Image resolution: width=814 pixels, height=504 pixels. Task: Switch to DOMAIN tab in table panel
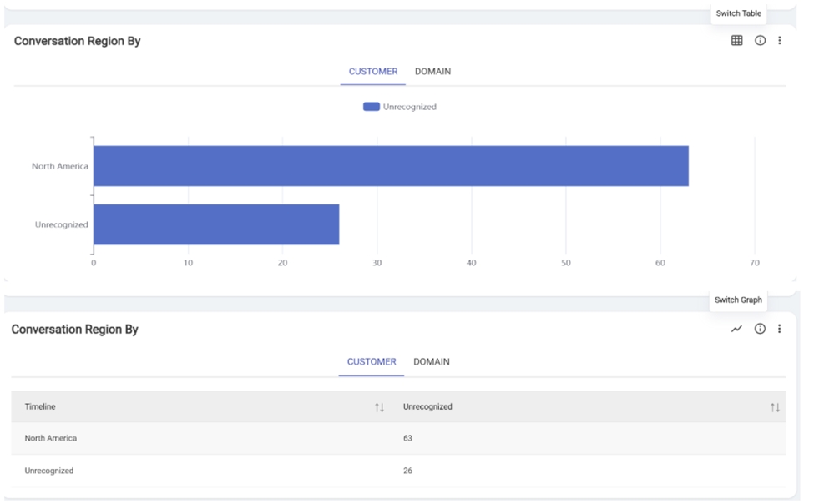click(432, 362)
